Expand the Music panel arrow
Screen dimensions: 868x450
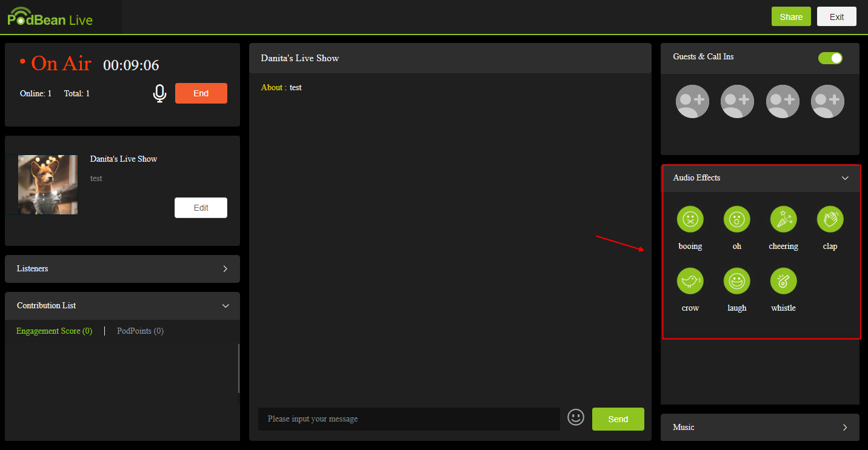[x=845, y=428]
